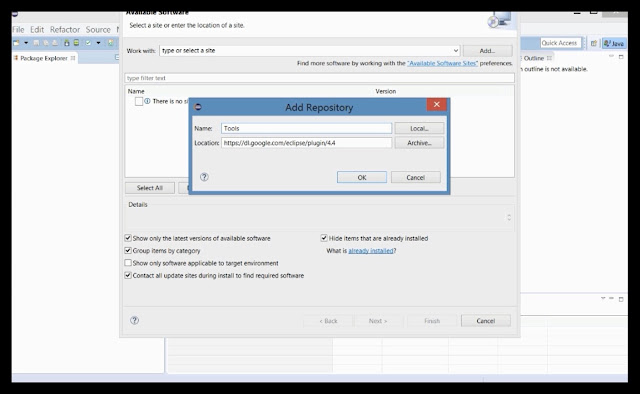Click the Eclipse icon in Add Repository title
The width and height of the screenshot is (640, 394).
coord(198,107)
